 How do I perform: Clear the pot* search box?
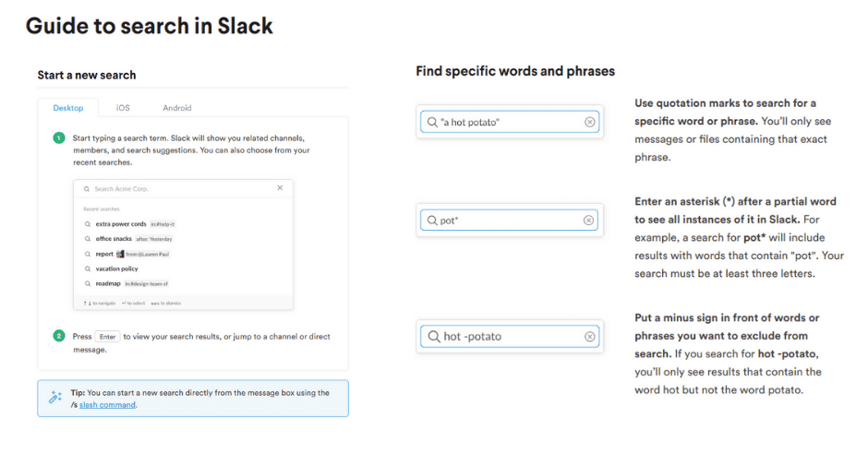tap(590, 221)
